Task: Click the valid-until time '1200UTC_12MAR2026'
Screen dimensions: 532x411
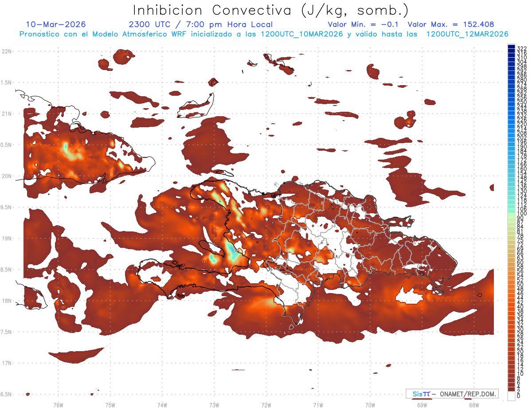Action: pyautogui.click(x=467, y=34)
